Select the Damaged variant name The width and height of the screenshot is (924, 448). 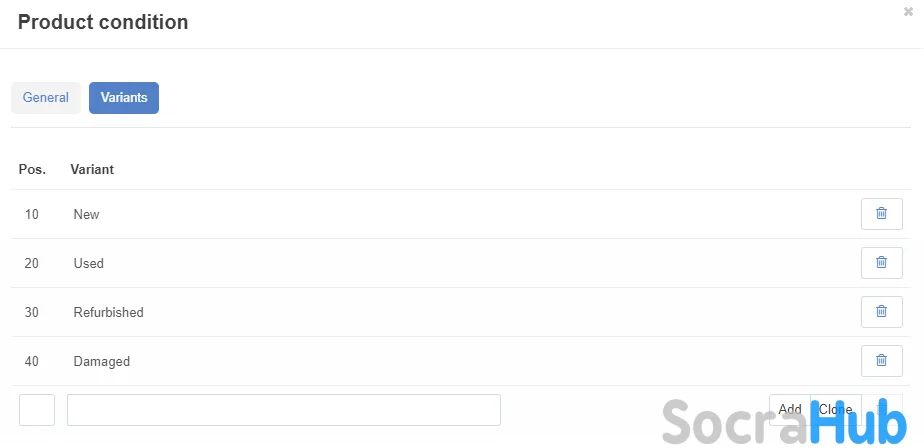coord(102,362)
